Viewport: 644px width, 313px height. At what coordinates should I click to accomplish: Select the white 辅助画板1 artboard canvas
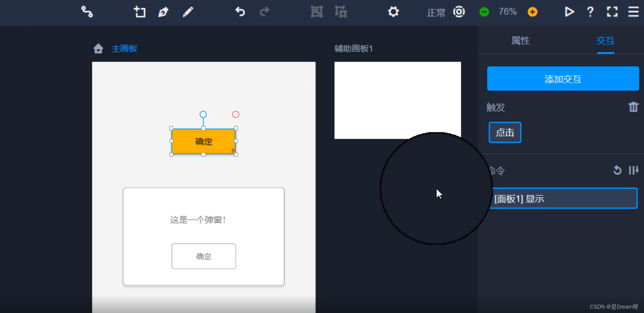coord(397,100)
